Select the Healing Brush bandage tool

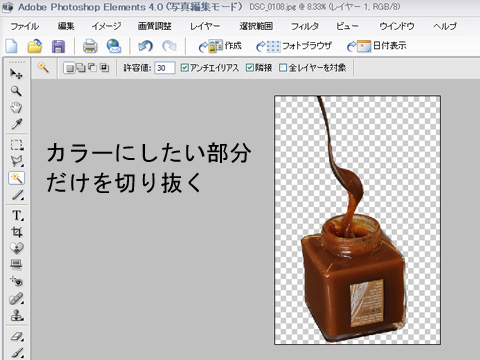tap(16, 299)
